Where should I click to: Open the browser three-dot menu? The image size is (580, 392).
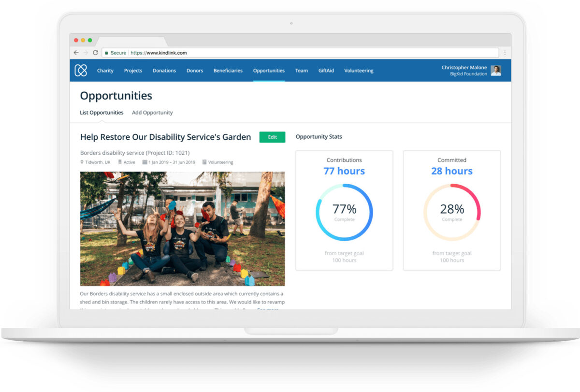(x=505, y=53)
